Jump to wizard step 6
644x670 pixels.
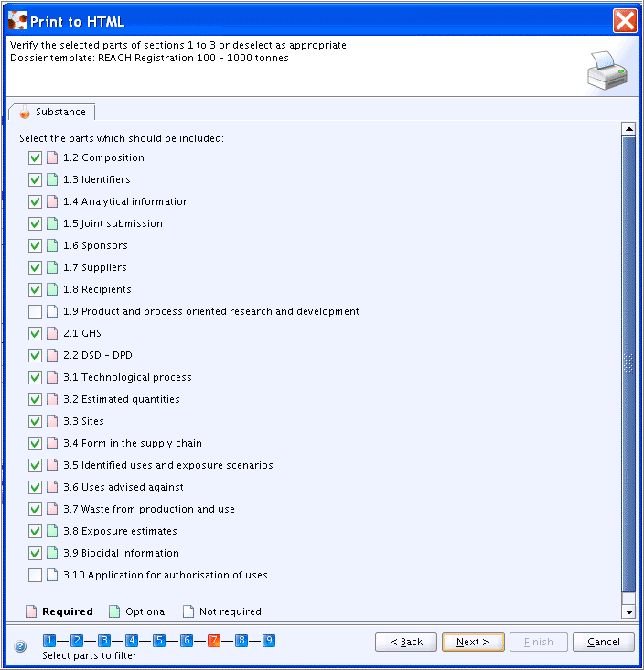187,641
